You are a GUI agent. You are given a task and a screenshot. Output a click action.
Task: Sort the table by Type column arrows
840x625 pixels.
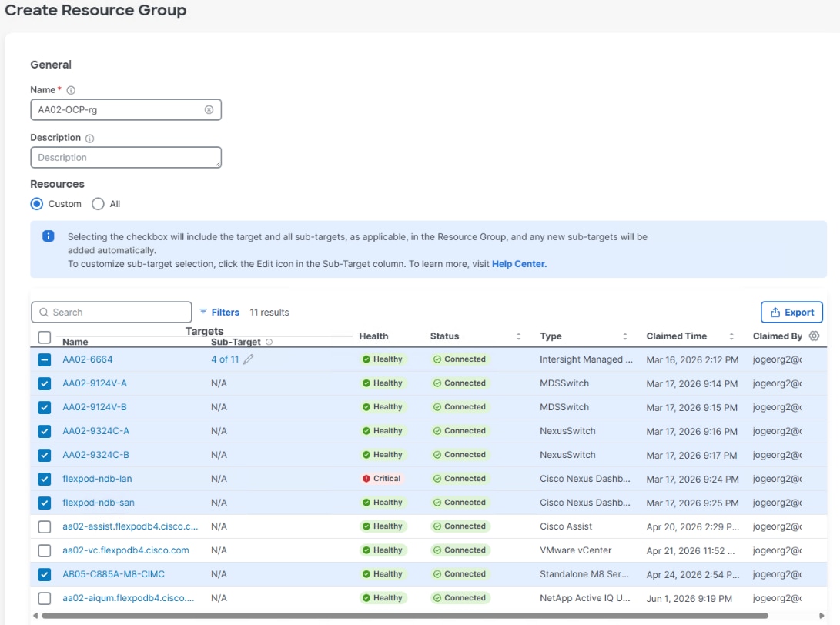[x=624, y=336]
